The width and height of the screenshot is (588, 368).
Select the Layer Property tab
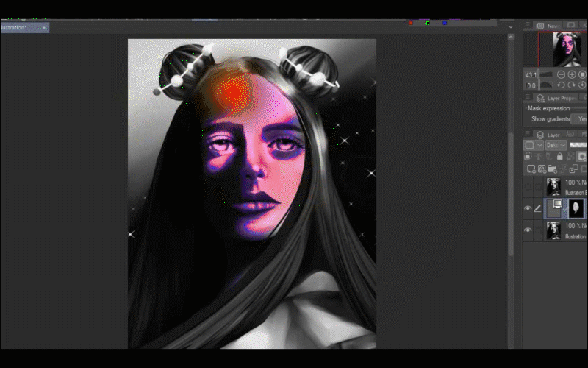tap(556, 98)
